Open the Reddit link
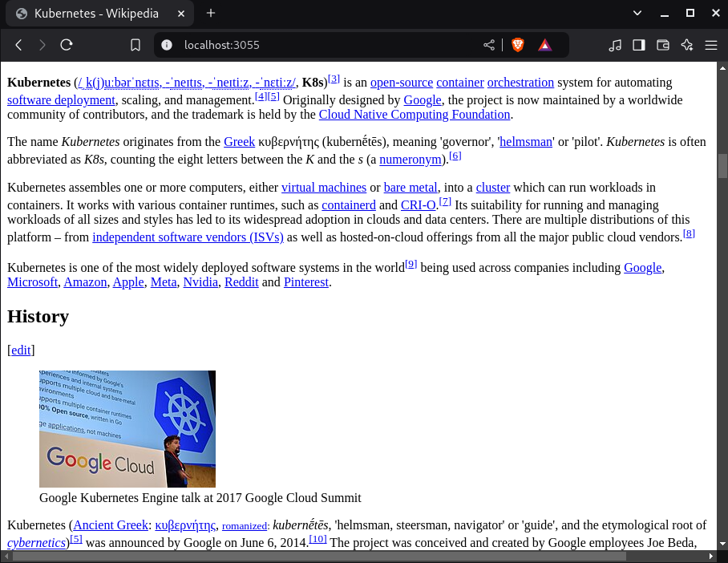 tap(241, 282)
